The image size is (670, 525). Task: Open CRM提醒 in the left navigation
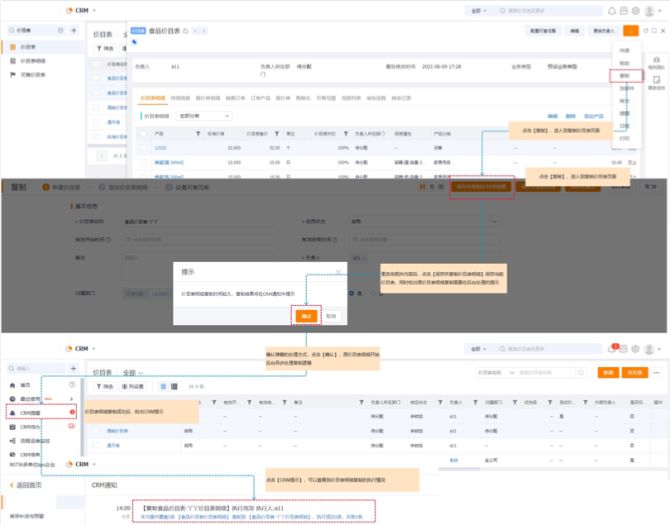pyautogui.click(x=30, y=412)
